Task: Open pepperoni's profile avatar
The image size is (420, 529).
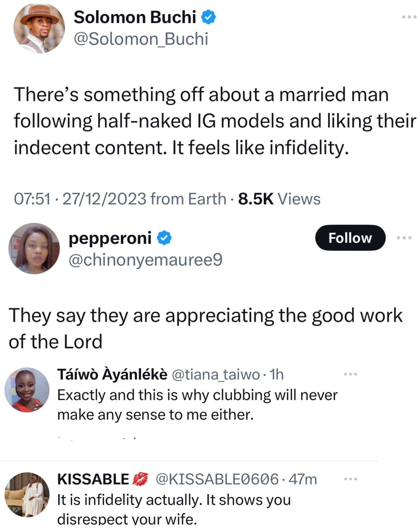Action: (34, 249)
